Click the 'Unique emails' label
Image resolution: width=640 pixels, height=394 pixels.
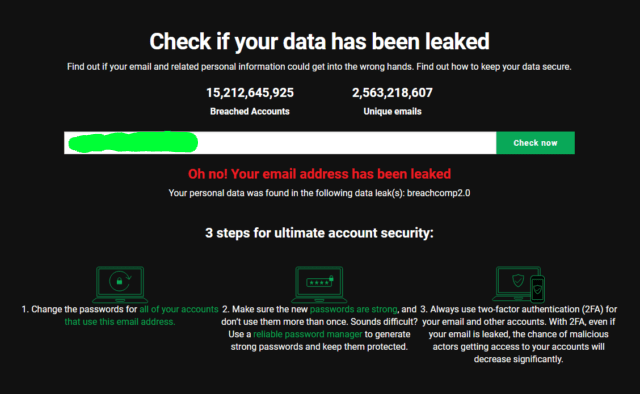(x=392, y=111)
